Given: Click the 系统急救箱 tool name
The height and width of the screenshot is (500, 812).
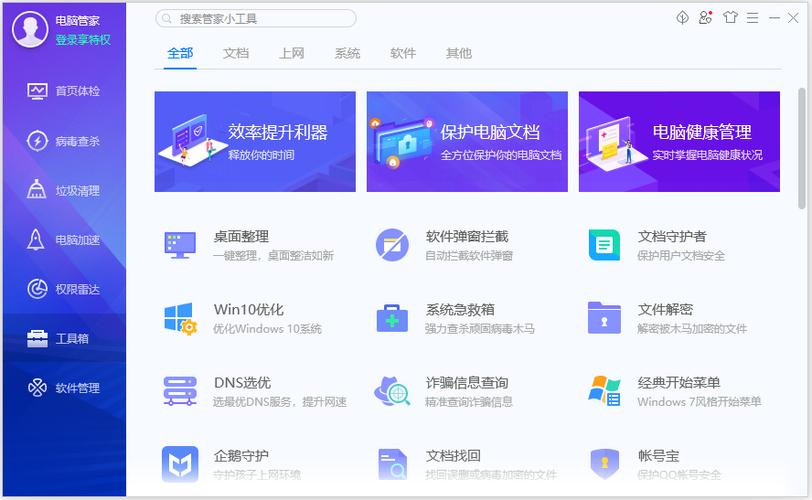Looking at the screenshot, I should (x=460, y=310).
